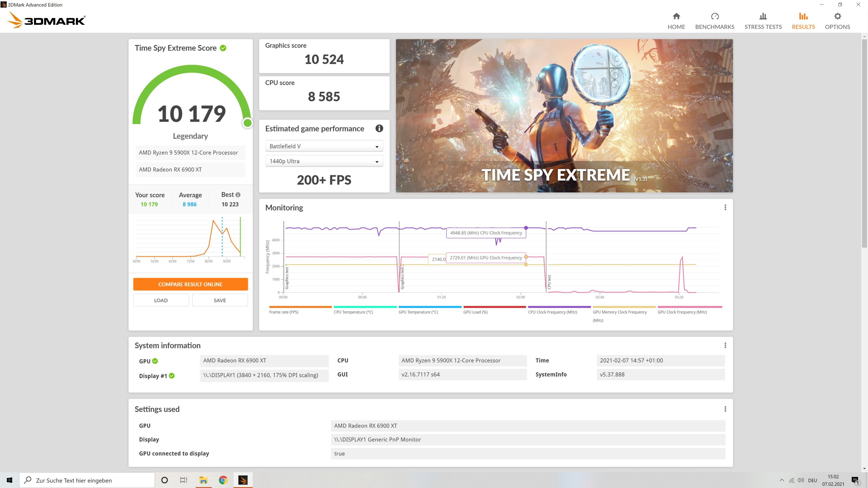Viewport: 868px width, 488px height.
Task: Click the SAVE button
Action: click(220, 300)
